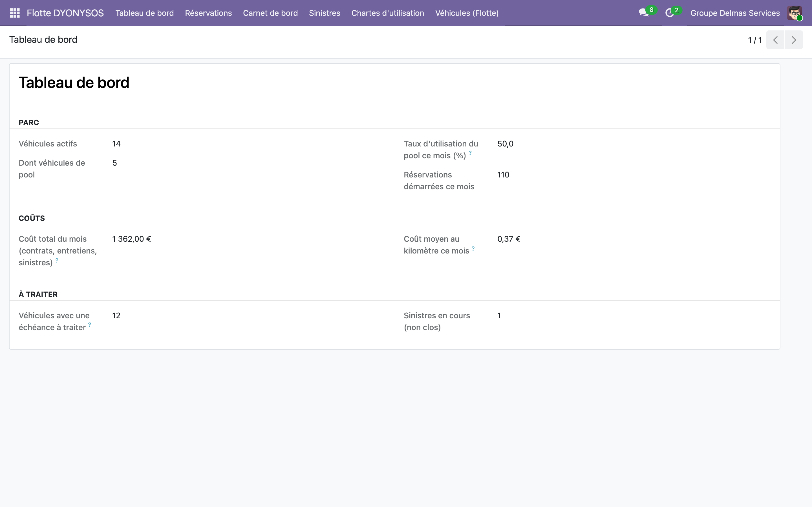Go to next record arrow
The image size is (812, 507).
point(794,40)
